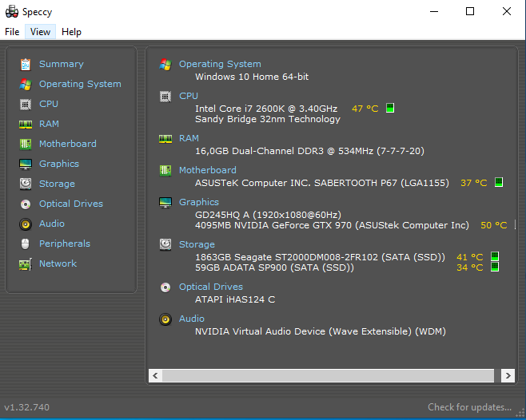Switch to the CPU section in sidebar
The width and height of the screenshot is (526, 420).
click(49, 104)
